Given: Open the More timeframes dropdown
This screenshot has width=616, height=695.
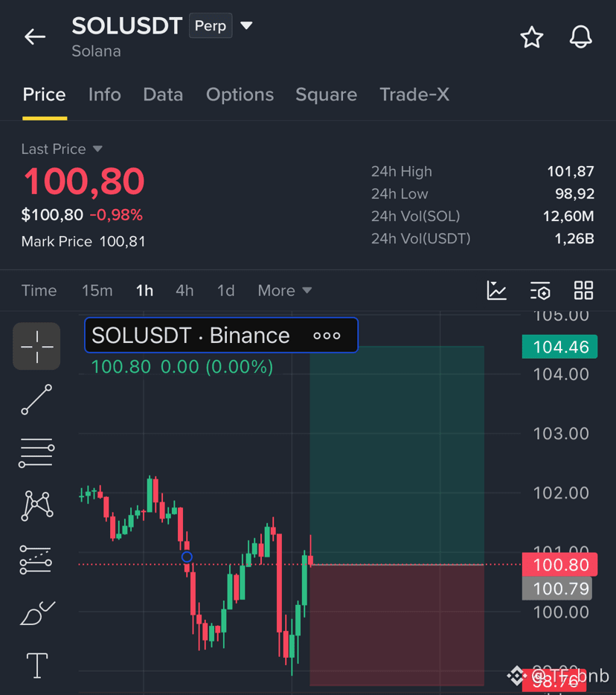Looking at the screenshot, I should [285, 291].
